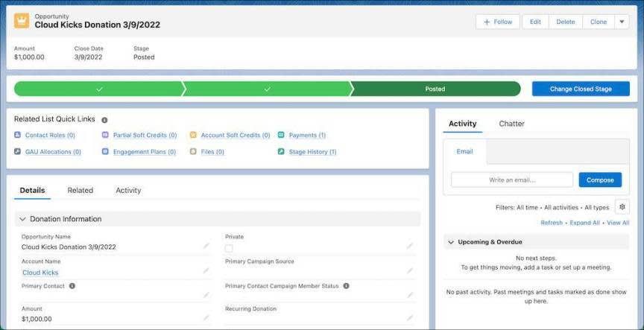Edit Campaign Member Status pencil icon
The height and width of the screenshot is (330, 644).
[x=409, y=295]
